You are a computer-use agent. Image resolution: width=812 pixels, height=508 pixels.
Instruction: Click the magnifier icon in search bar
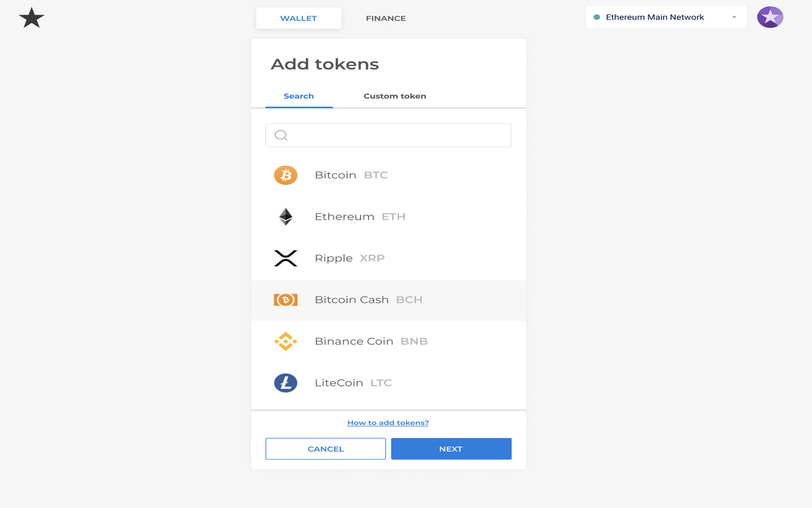coord(280,135)
